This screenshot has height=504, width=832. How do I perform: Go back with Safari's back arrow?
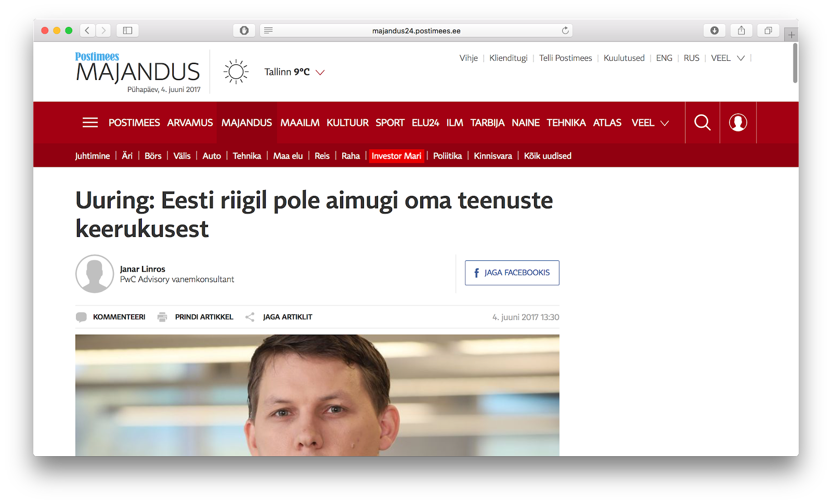click(x=87, y=31)
